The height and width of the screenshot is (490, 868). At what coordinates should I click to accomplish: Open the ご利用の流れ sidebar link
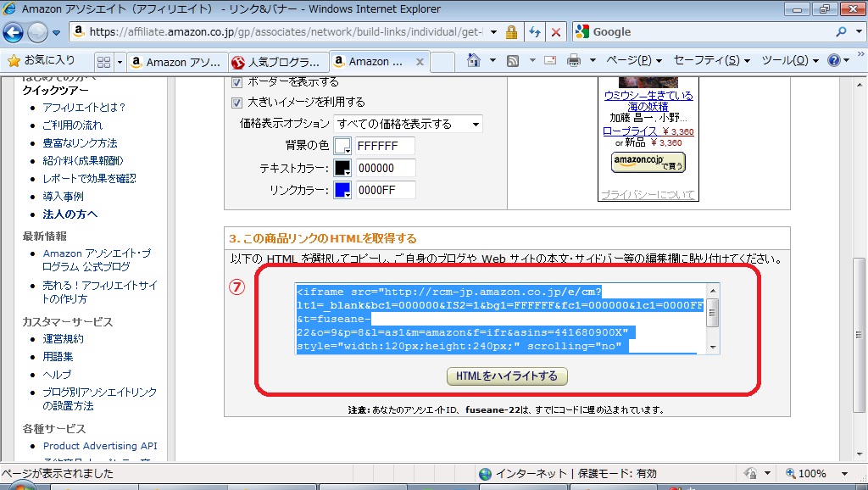point(73,125)
